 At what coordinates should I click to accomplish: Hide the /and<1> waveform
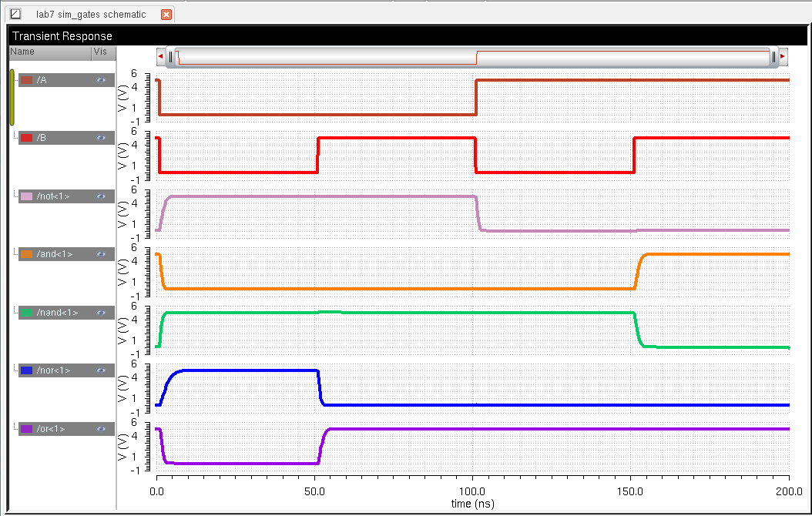coord(101,254)
